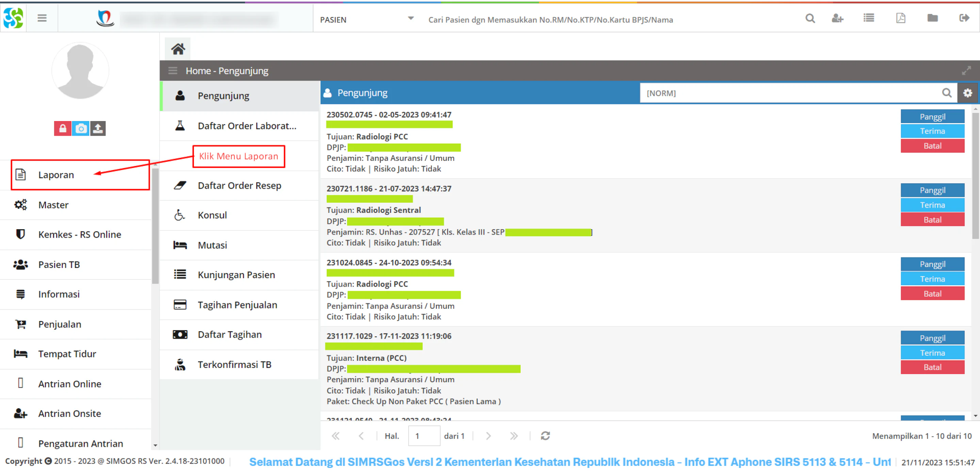
Task: Open the Antrian Onsite menu
Action: point(76,414)
